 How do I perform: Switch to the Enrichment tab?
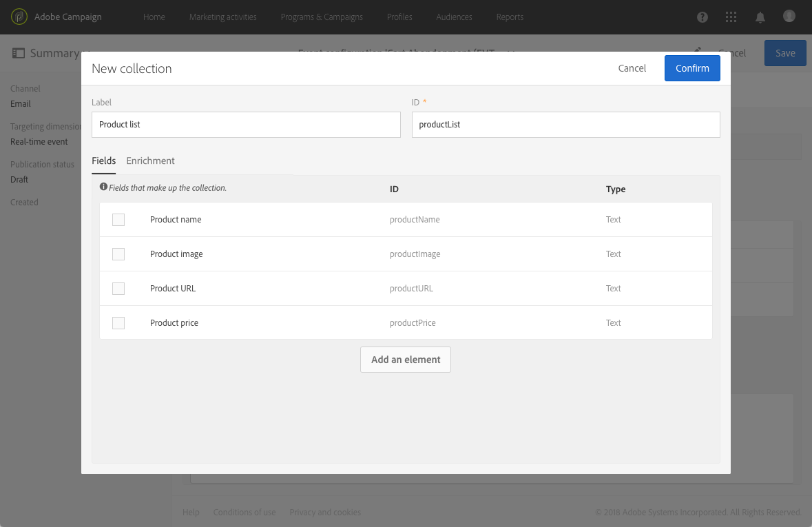150,161
